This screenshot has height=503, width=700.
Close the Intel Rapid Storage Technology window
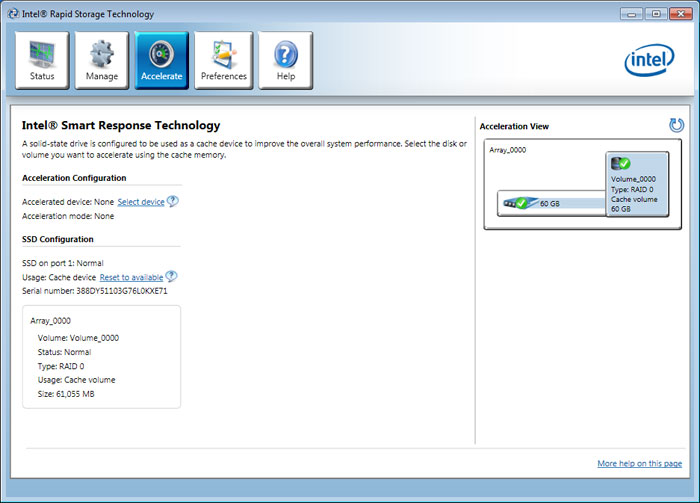(681, 14)
